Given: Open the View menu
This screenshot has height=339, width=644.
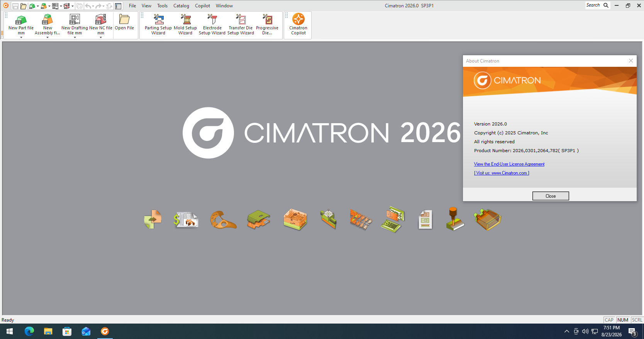Looking at the screenshot, I should [146, 6].
